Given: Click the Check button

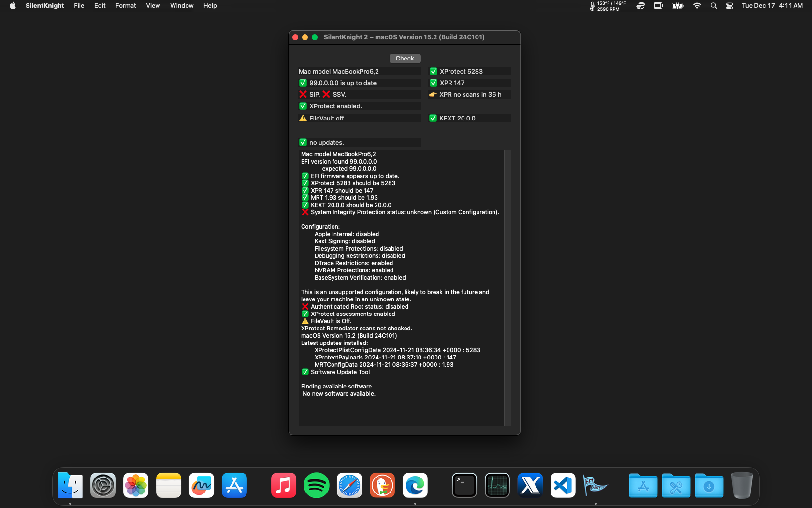Looking at the screenshot, I should pyautogui.click(x=405, y=59).
